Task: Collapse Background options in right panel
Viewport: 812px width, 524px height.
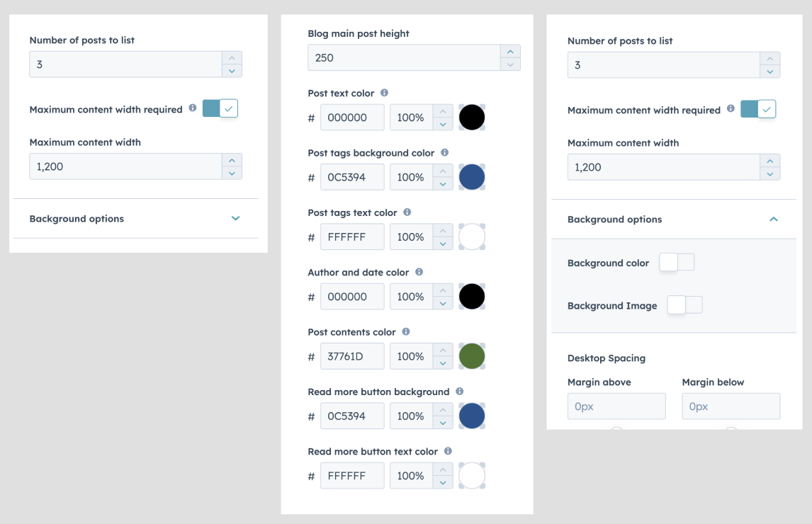Action: [774, 220]
